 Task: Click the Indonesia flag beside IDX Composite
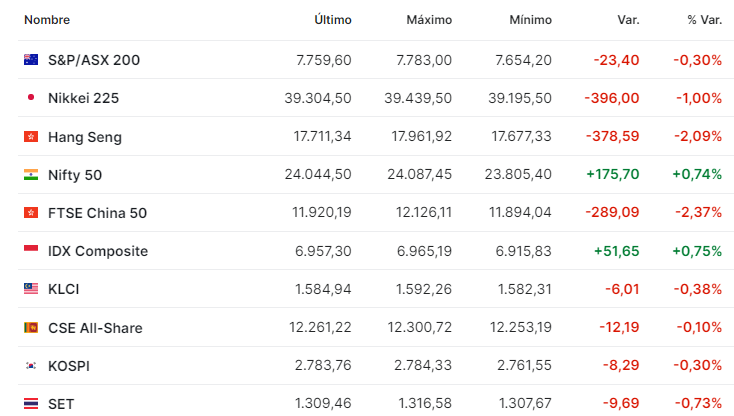31,250
